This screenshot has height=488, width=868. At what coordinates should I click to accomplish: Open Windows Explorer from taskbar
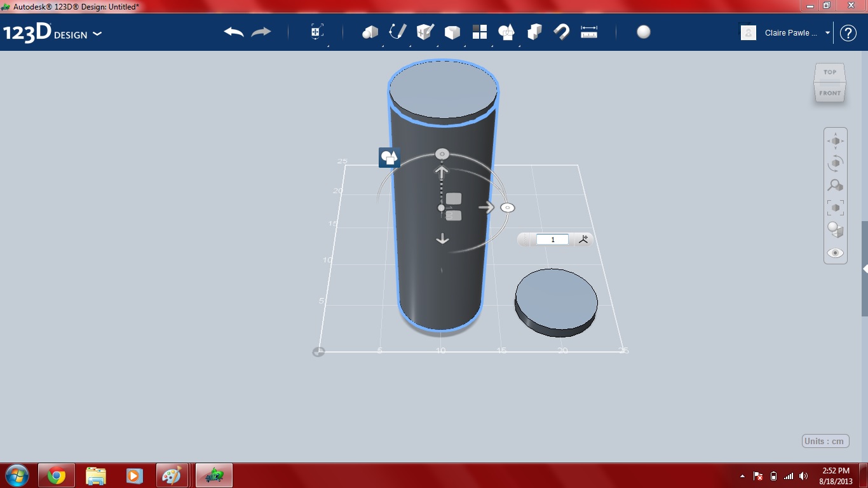[95, 475]
